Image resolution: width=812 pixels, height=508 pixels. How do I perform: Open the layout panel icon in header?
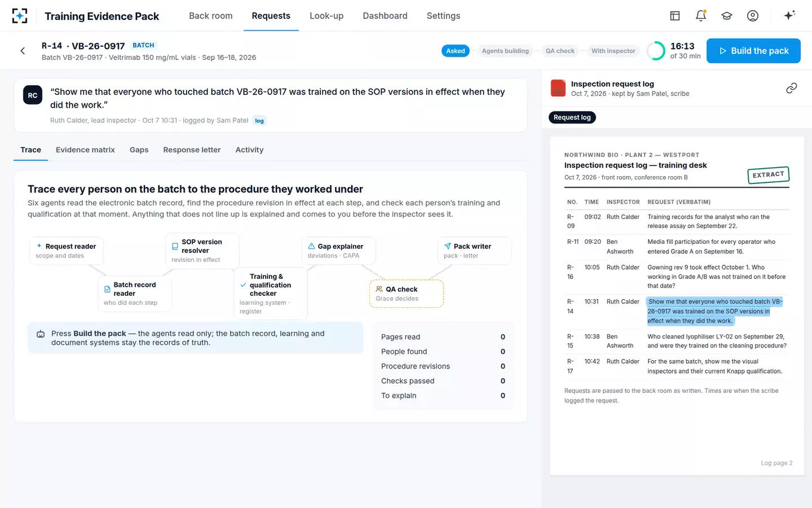(675, 16)
